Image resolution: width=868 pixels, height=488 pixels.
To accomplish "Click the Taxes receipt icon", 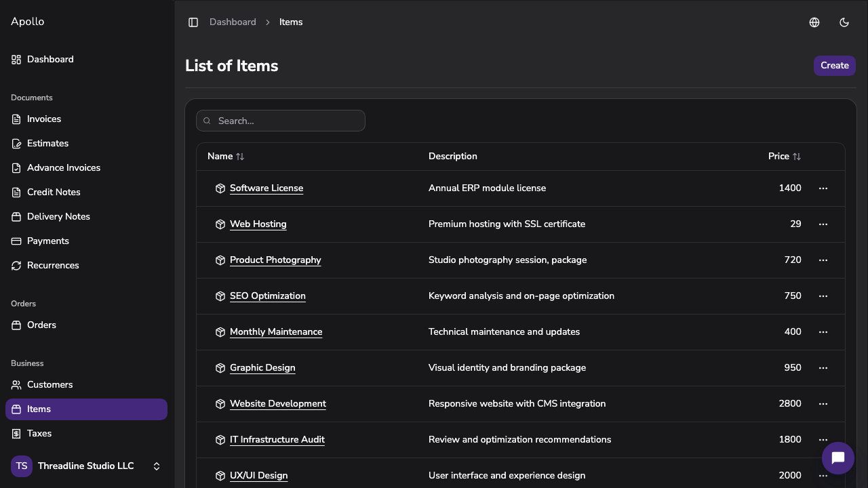I will click(x=16, y=434).
